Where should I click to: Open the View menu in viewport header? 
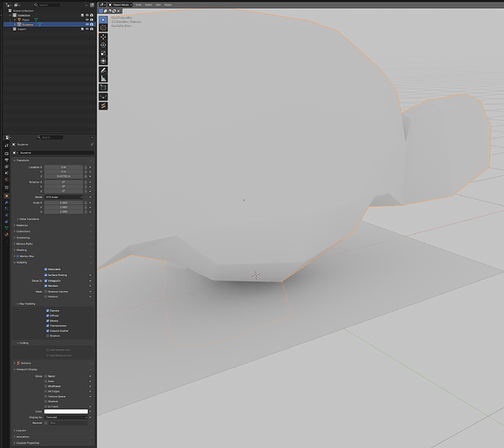138,4
